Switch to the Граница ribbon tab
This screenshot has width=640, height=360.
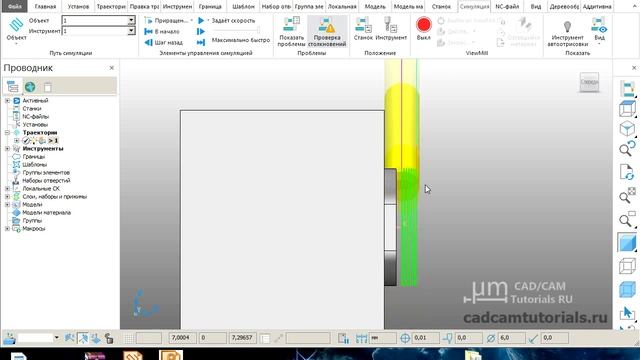click(210, 7)
